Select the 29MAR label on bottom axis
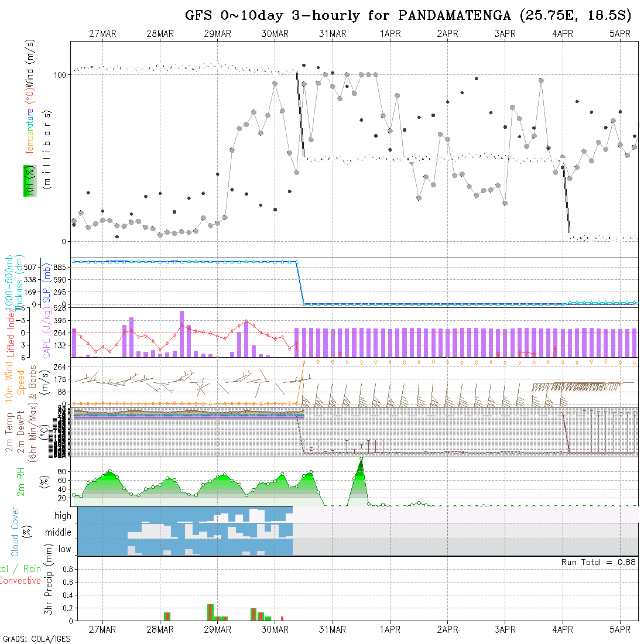644x644 pixels. (x=217, y=629)
